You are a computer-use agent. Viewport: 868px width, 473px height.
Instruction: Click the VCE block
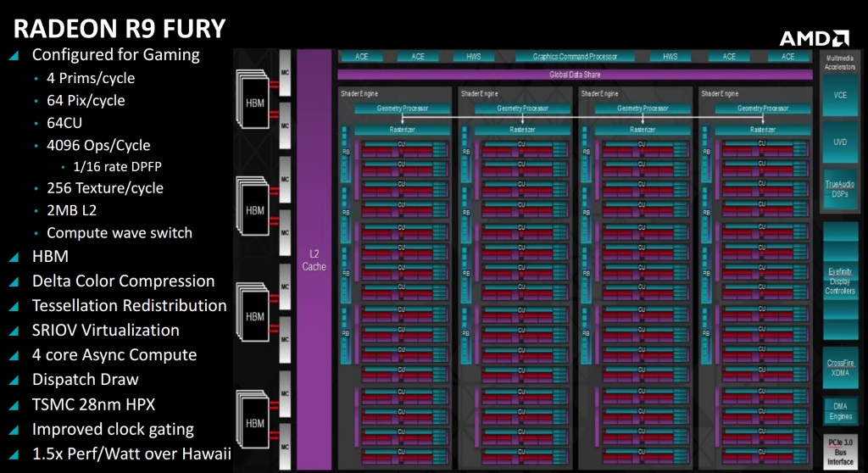(840, 95)
